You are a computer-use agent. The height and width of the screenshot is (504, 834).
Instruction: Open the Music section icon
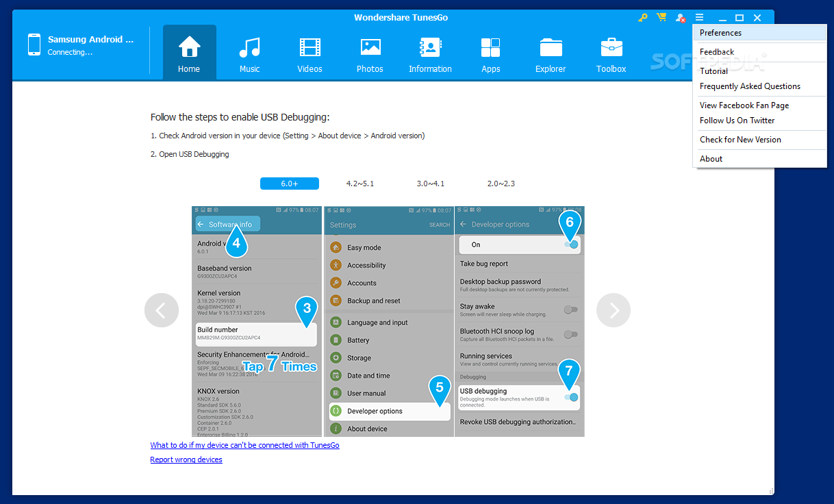click(249, 47)
